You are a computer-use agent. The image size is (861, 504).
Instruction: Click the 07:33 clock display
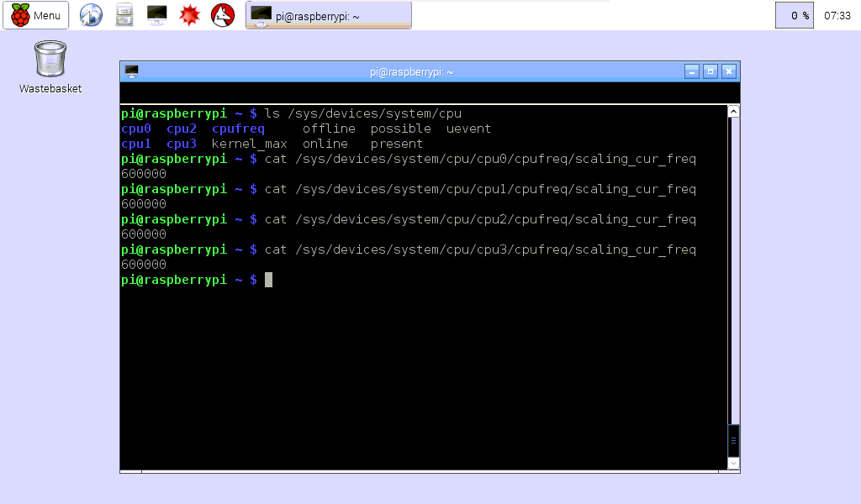[837, 15]
